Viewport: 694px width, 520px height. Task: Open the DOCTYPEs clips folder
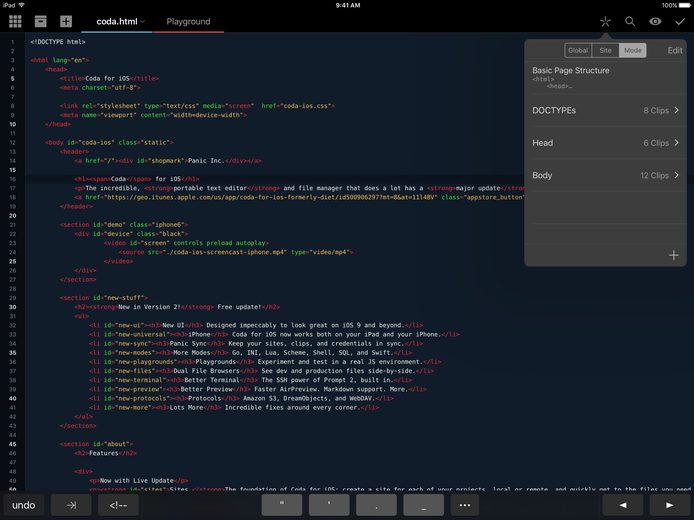[605, 110]
